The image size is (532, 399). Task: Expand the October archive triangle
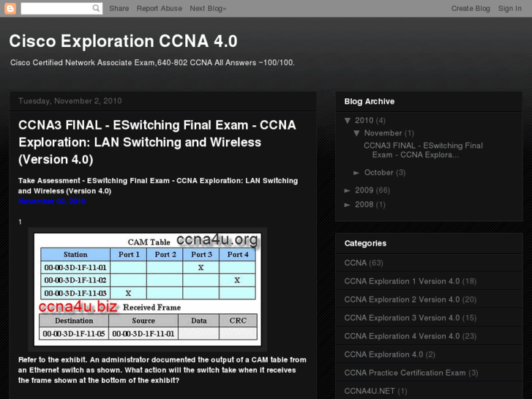[x=356, y=173]
